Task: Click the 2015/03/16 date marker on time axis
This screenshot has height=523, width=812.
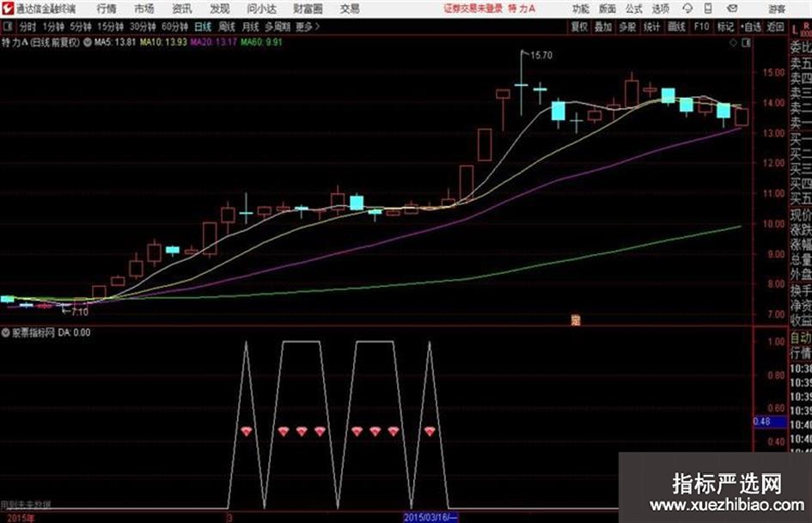Action: pyautogui.click(x=430, y=517)
